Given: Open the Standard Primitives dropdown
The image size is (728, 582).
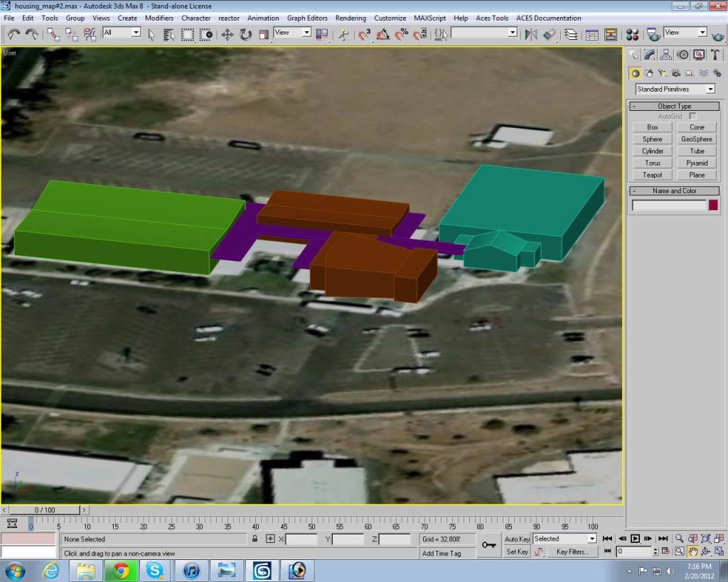Looking at the screenshot, I should [x=675, y=90].
